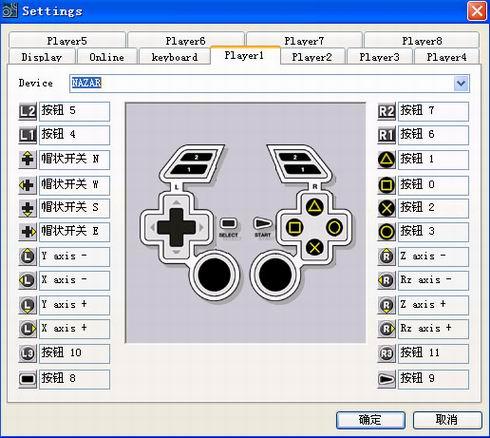
Task: Click the Square mapping field '按钮 0'
Action: point(433,185)
